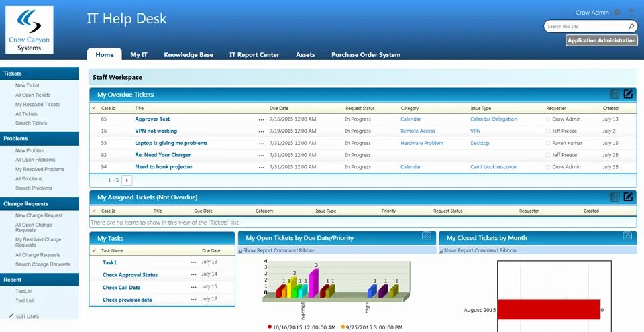
Task: Open the Check Call Data task
Action: click(x=121, y=288)
